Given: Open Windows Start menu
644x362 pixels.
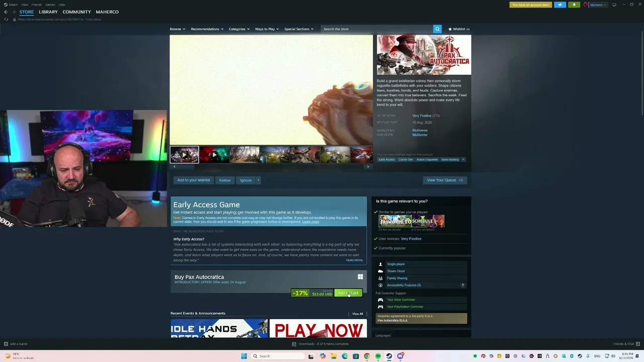Looking at the screenshot, I should [x=244, y=356].
